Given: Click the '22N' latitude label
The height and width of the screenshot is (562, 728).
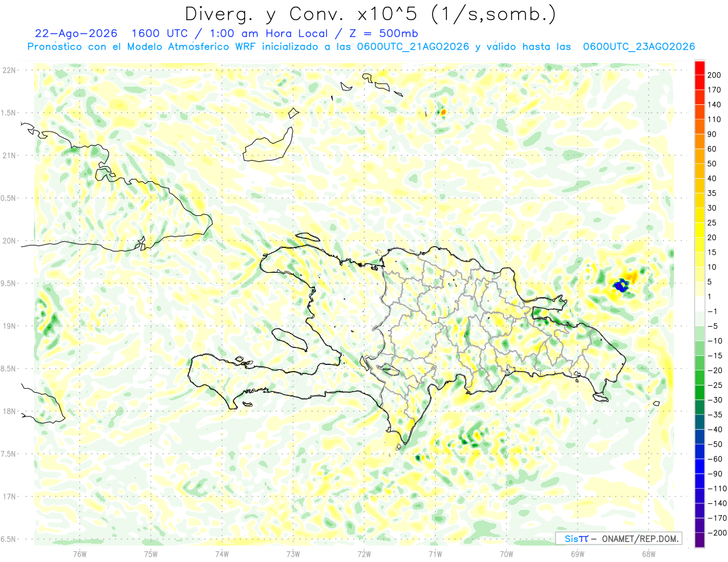Looking at the screenshot, I should coord(8,70).
